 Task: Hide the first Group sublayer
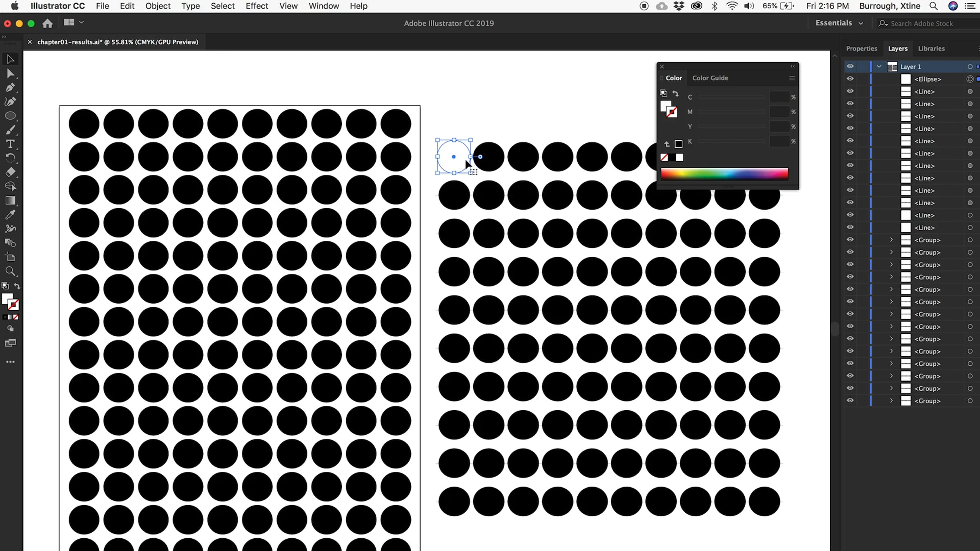[x=850, y=240]
